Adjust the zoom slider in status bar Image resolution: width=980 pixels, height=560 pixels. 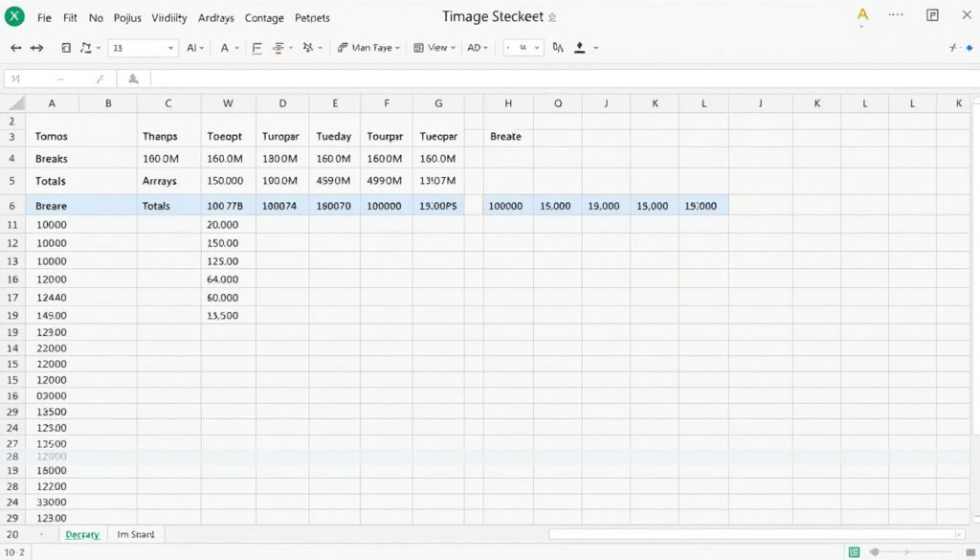click(912, 552)
